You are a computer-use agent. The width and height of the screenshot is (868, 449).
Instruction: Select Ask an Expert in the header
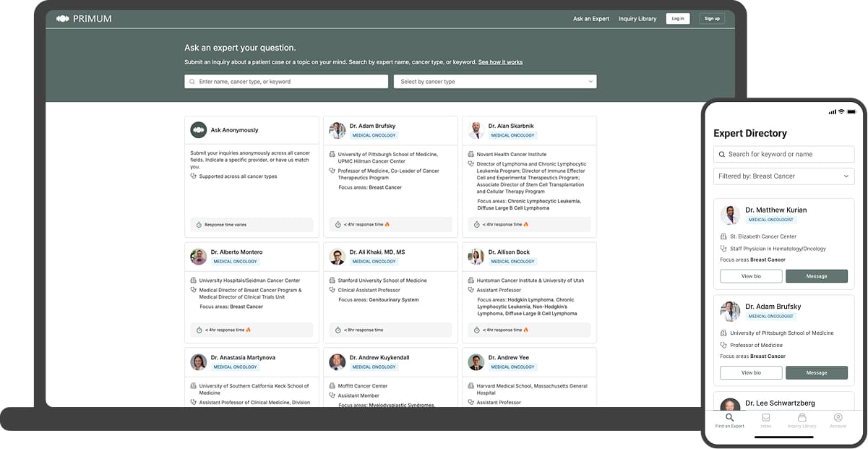click(591, 18)
